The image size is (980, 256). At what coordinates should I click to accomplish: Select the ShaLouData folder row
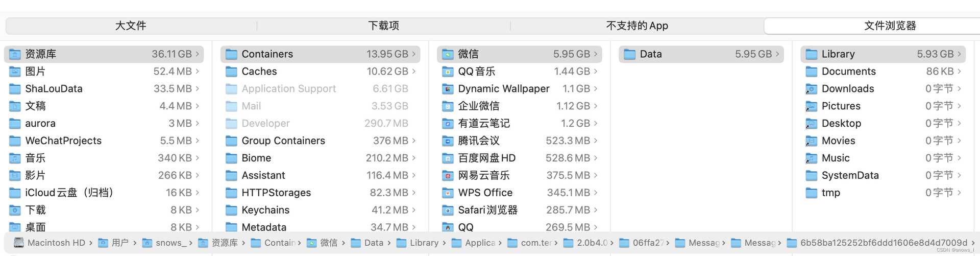pos(104,89)
